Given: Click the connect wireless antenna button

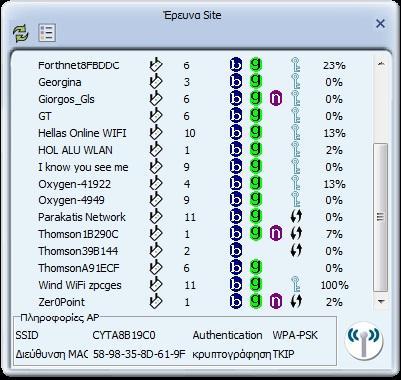Looking at the screenshot, I should pos(363,341).
